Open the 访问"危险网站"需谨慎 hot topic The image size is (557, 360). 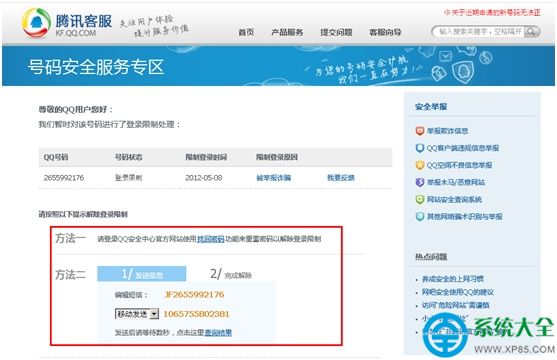tap(455, 305)
